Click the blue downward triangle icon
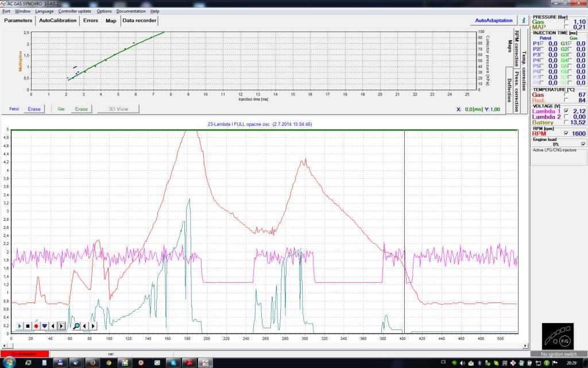The image size is (588, 368). pyautogui.click(x=44, y=325)
